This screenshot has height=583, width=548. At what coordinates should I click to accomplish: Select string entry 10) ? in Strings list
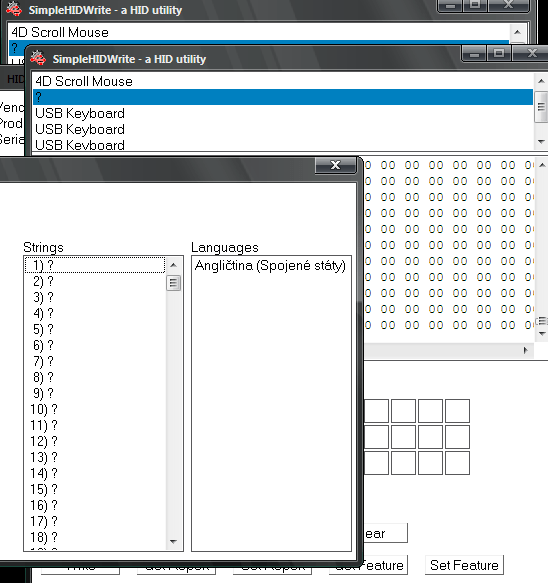coord(95,409)
